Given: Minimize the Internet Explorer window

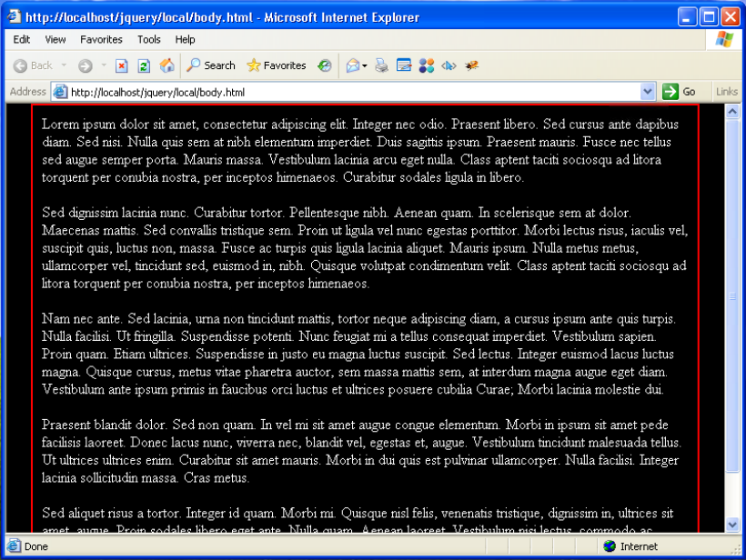Looking at the screenshot, I should 687,16.
